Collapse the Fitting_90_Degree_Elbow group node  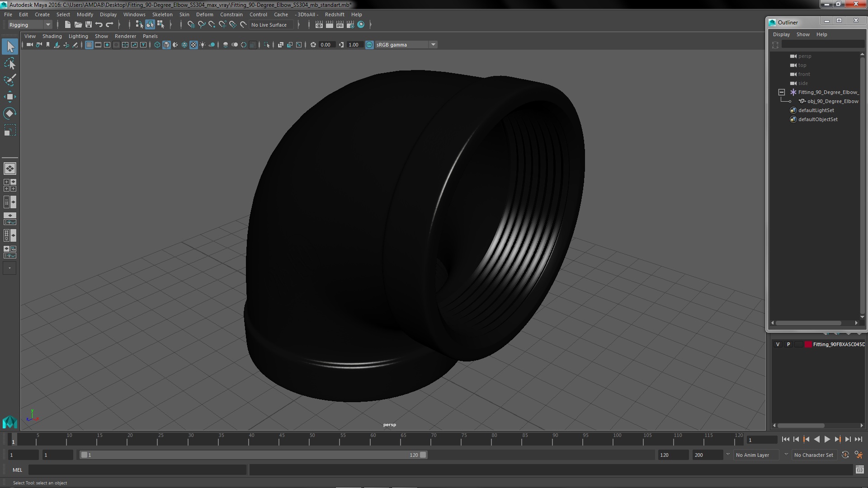point(782,92)
